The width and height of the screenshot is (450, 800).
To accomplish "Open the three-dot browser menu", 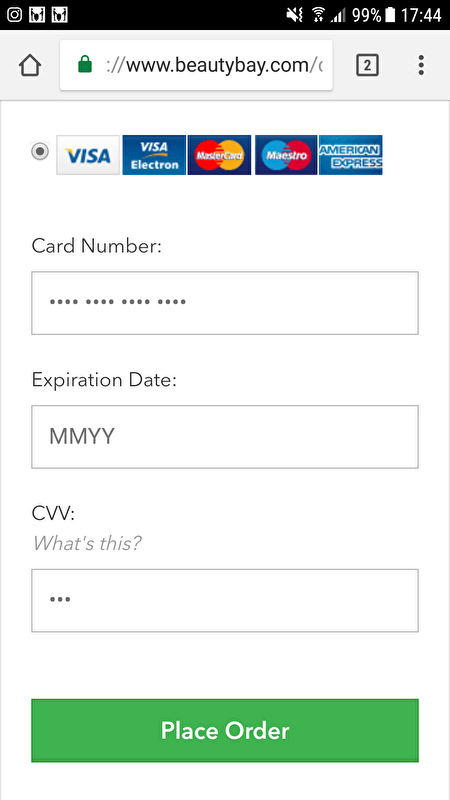I will [x=421, y=65].
